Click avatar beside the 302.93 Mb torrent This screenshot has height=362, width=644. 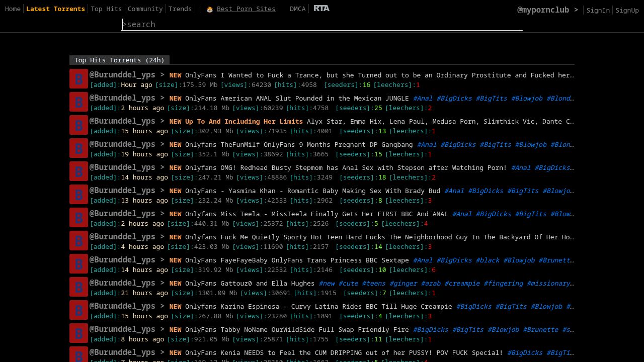[x=78, y=125]
